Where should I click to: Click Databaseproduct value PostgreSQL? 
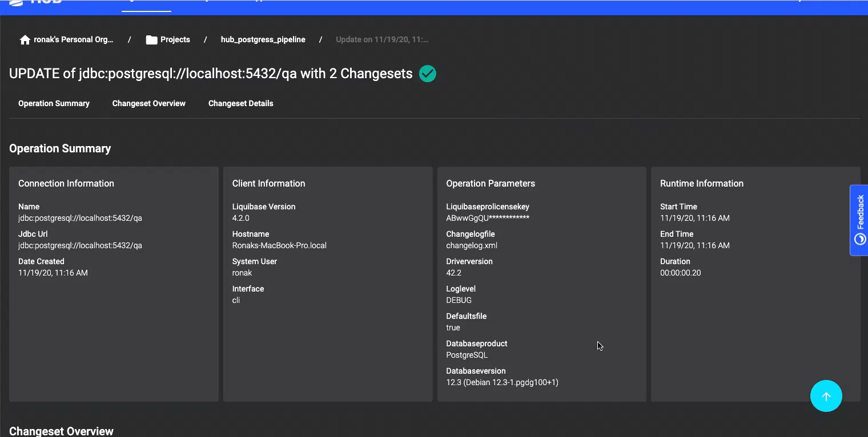467,355
